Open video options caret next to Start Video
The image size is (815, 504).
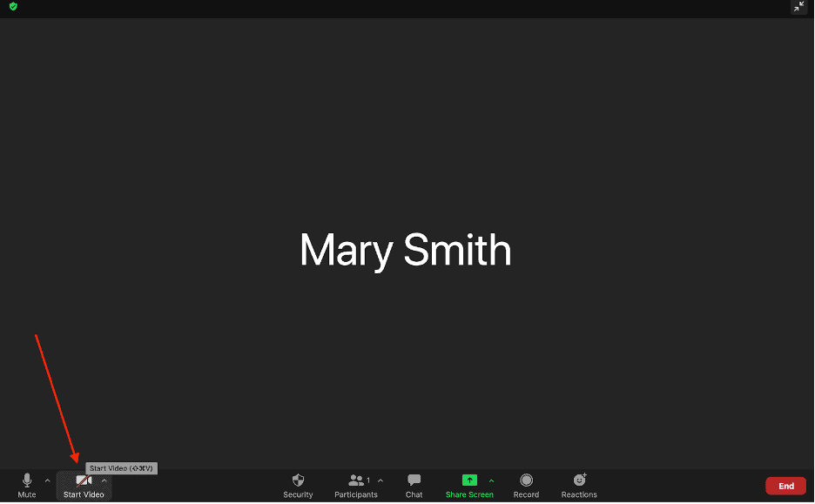104,480
